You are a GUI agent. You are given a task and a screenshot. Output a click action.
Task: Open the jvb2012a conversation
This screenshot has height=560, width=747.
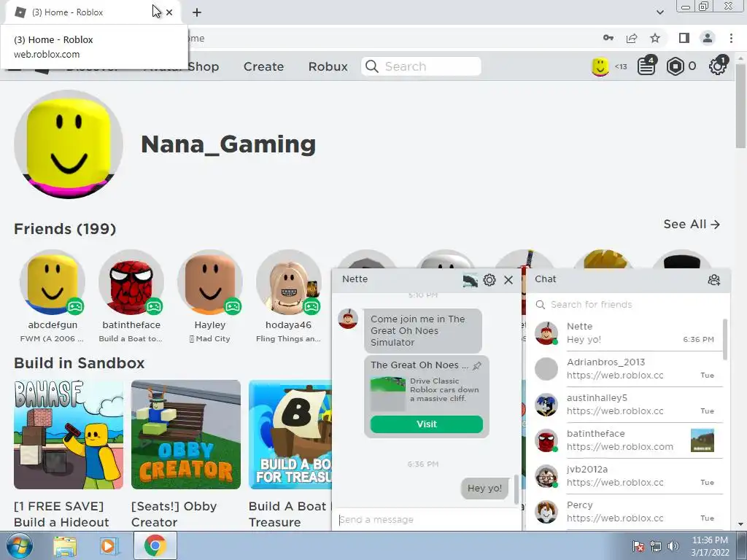pyautogui.click(x=625, y=475)
